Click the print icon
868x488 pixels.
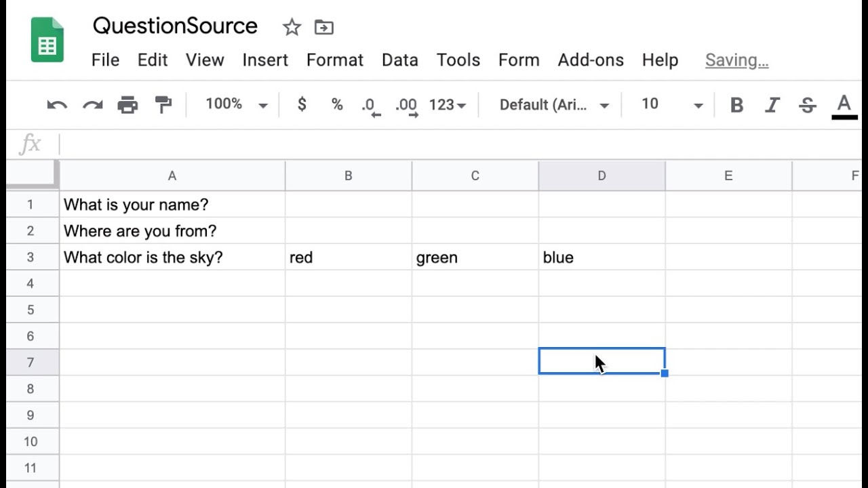coord(127,105)
